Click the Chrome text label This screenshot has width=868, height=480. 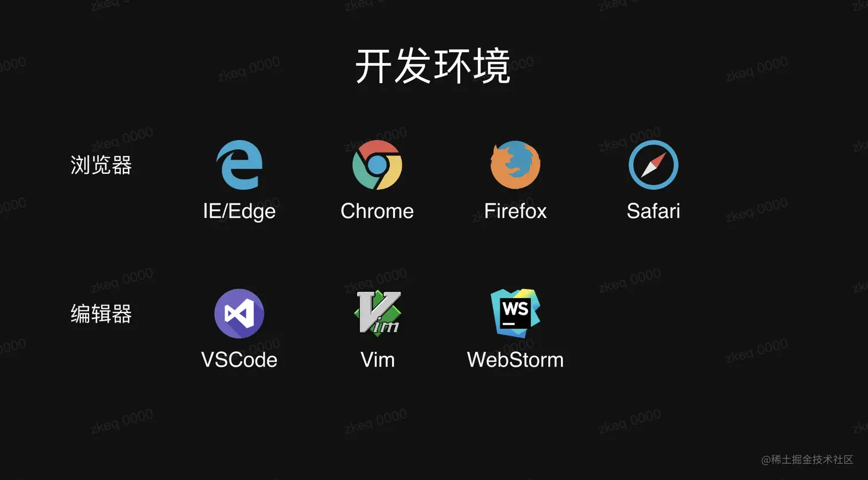(x=377, y=211)
